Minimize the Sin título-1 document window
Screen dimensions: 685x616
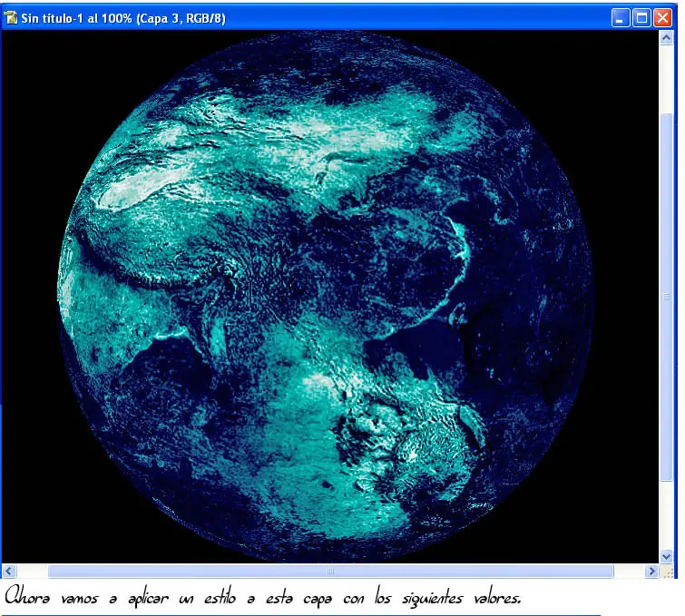[621, 18]
